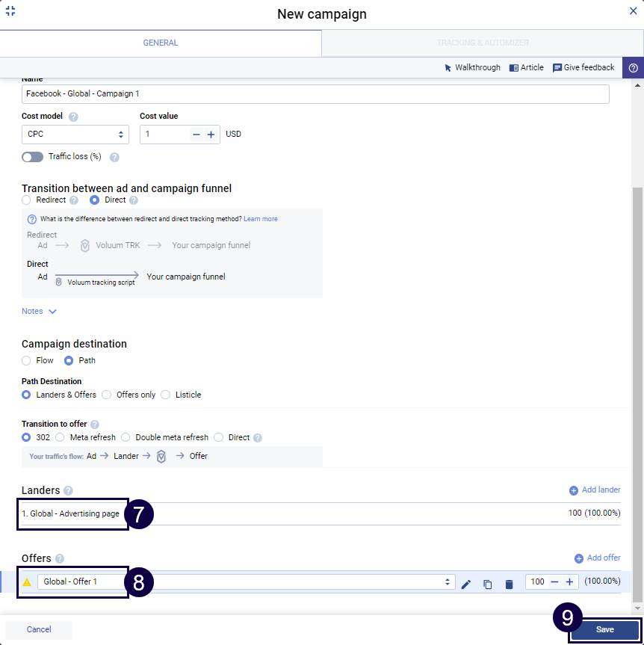Image resolution: width=644 pixels, height=645 pixels.
Task: Click the duplicate offer copy icon
Action: [x=487, y=584]
